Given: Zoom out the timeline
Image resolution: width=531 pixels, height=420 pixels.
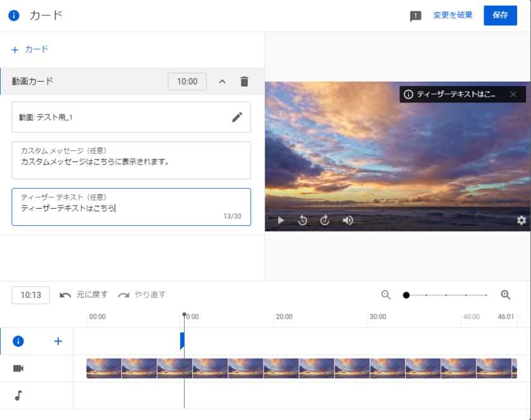Looking at the screenshot, I should click(386, 295).
